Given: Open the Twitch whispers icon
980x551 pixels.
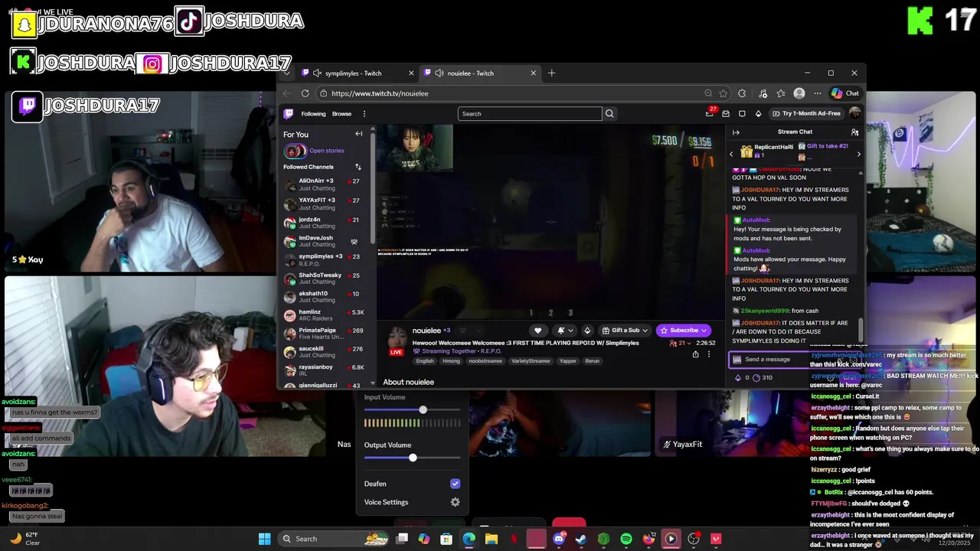Looking at the screenshot, I should pos(742,114).
